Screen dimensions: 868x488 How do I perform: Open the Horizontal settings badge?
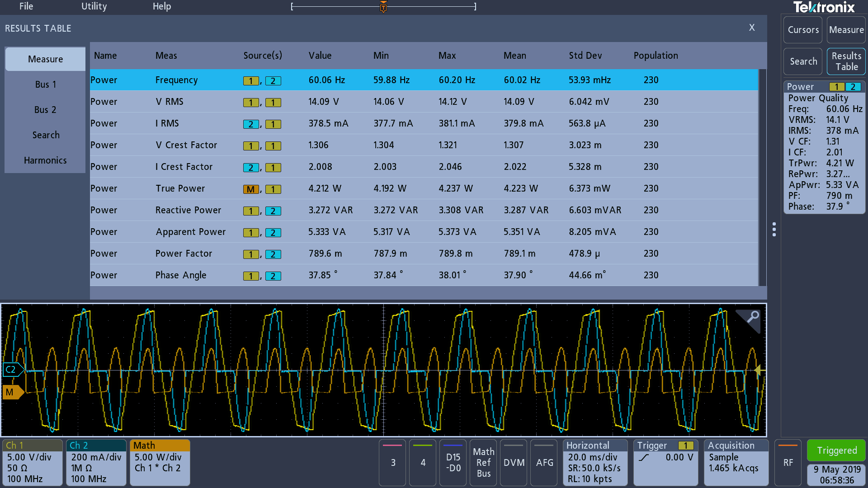click(595, 462)
